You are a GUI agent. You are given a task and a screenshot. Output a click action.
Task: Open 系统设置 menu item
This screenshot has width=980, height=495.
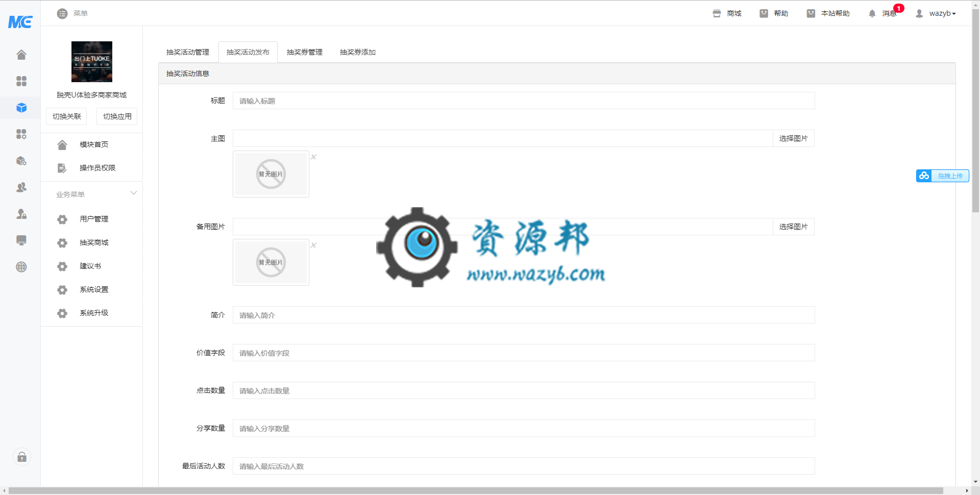tap(92, 289)
